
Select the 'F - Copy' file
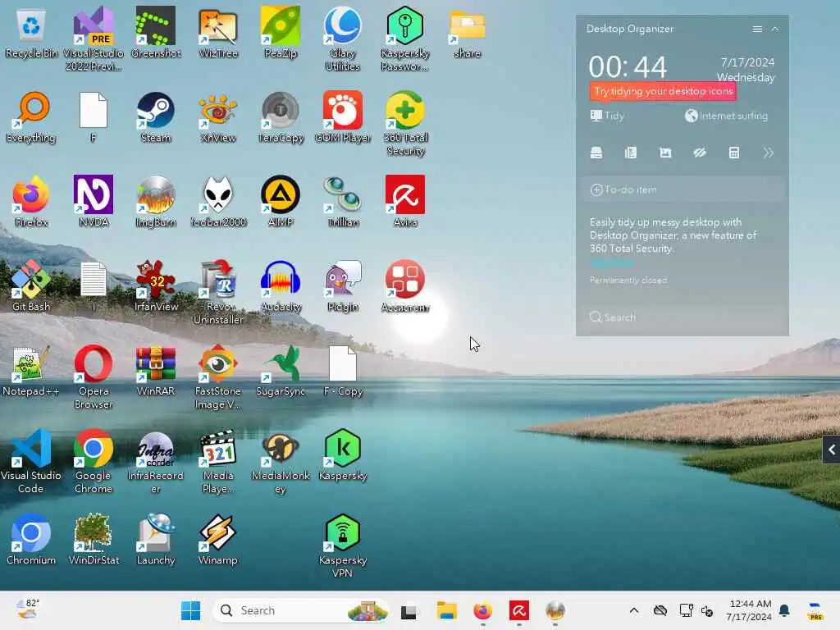343,370
